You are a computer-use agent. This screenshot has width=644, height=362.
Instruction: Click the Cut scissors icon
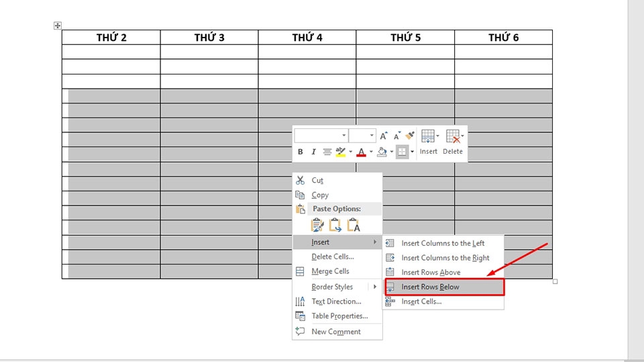pos(301,180)
